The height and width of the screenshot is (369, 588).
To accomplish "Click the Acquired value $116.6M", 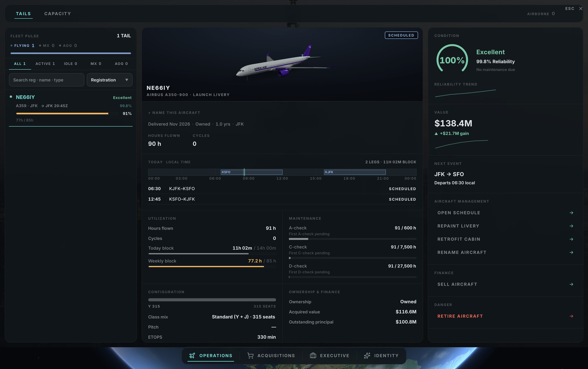I will click(x=406, y=312).
